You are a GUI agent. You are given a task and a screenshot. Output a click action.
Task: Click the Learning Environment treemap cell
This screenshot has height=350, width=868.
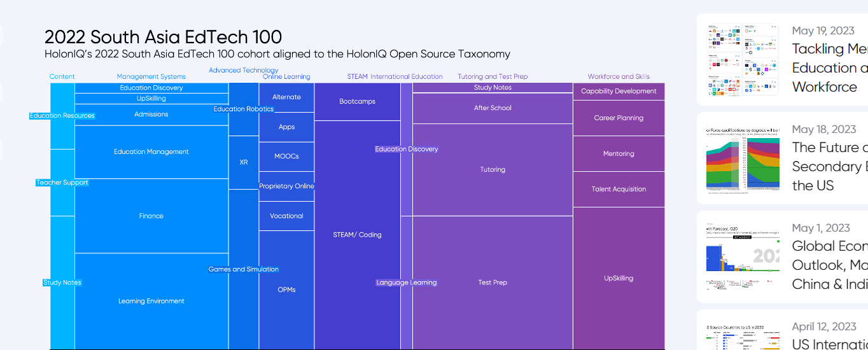click(151, 301)
